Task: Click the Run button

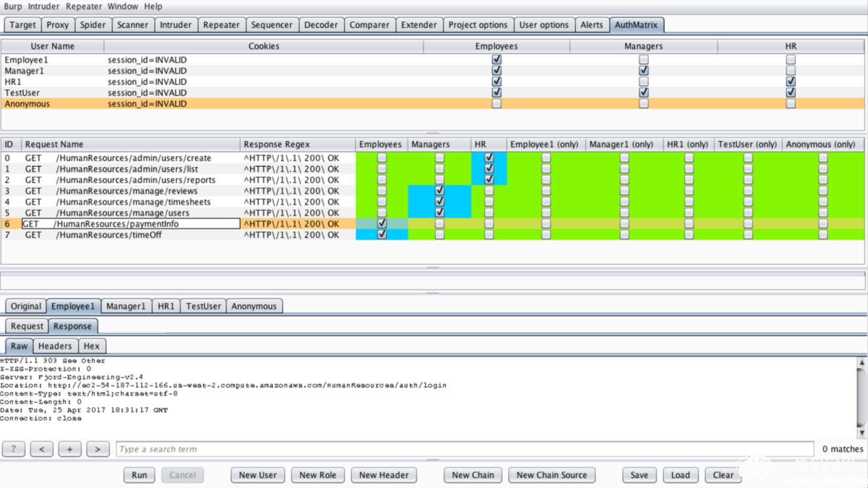Action: [x=139, y=475]
